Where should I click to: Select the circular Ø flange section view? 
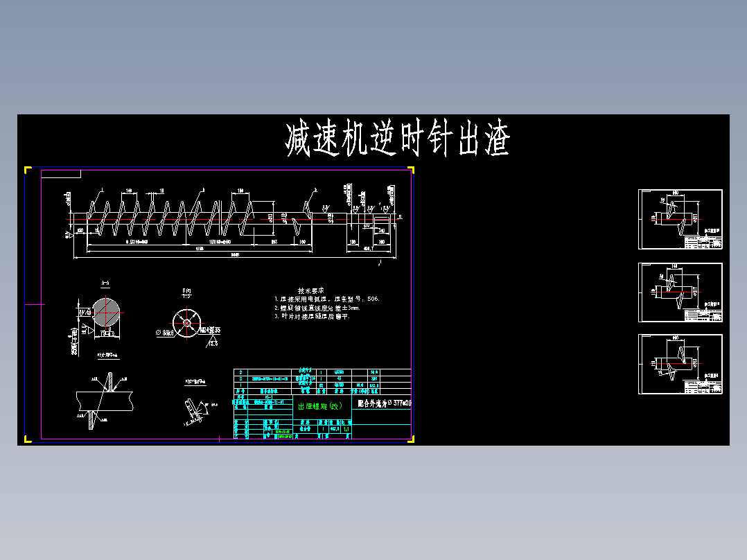pos(186,322)
